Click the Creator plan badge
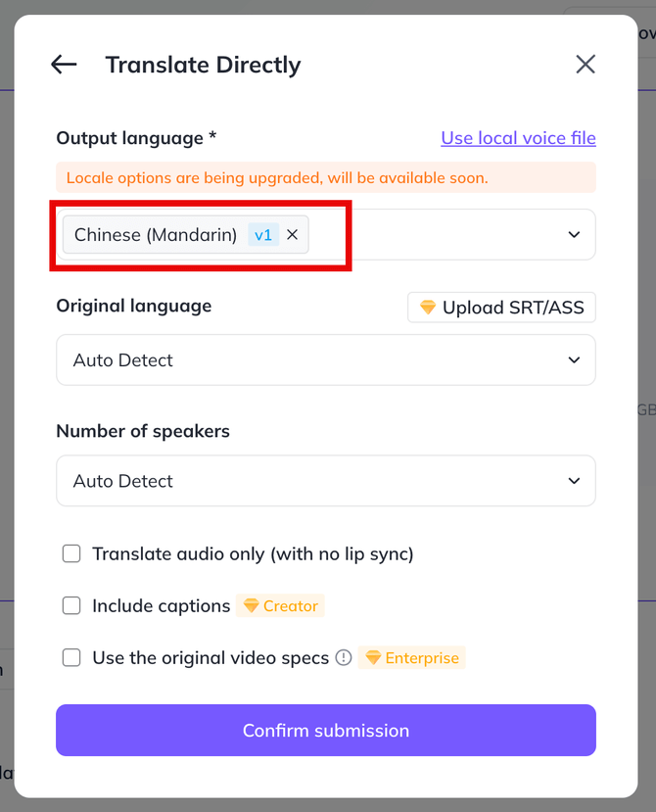656x812 pixels. coord(280,605)
